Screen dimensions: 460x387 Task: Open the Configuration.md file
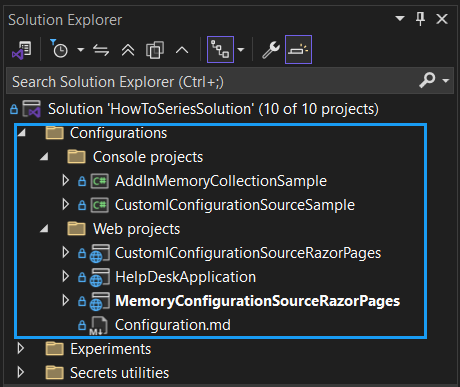(173, 325)
